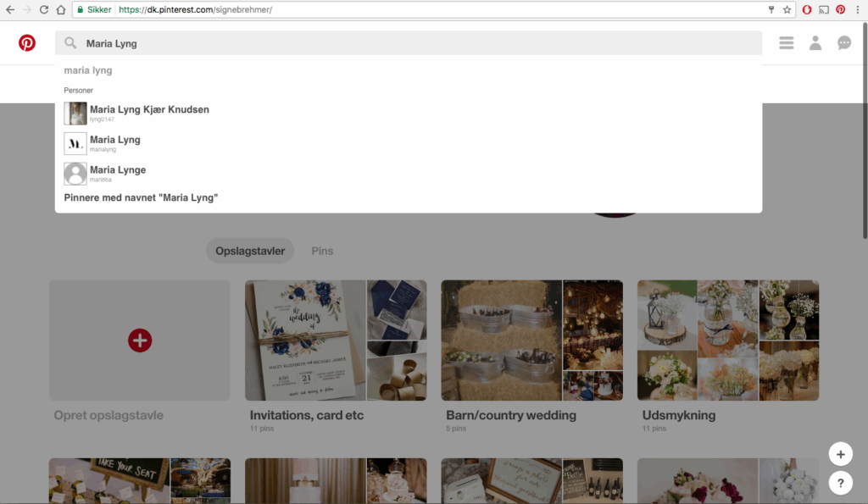The height and width of the screenshot is (504, 868).
Task: Click the Pinterest browser extension icon
Action: 840,9
